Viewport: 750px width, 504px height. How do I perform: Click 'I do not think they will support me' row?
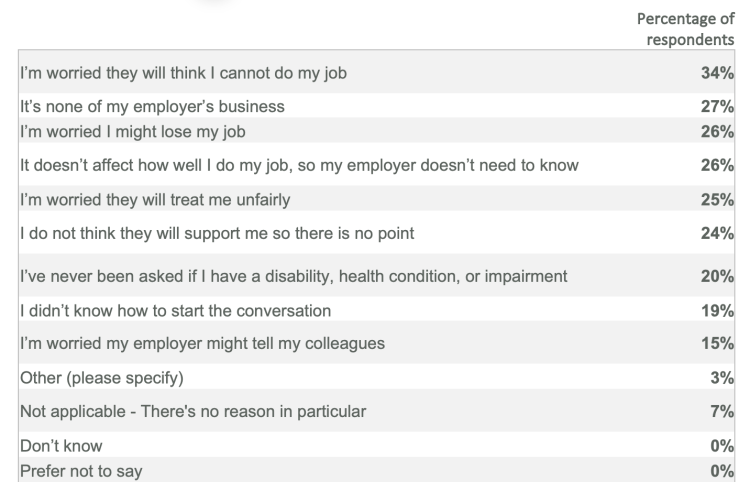376,232
